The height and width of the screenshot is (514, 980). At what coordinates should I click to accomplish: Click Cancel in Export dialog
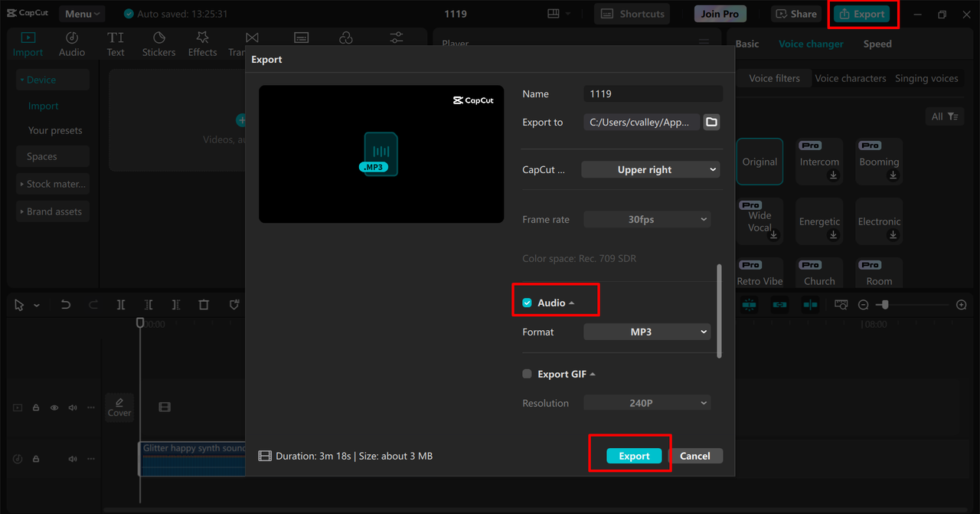coord(695,456)
